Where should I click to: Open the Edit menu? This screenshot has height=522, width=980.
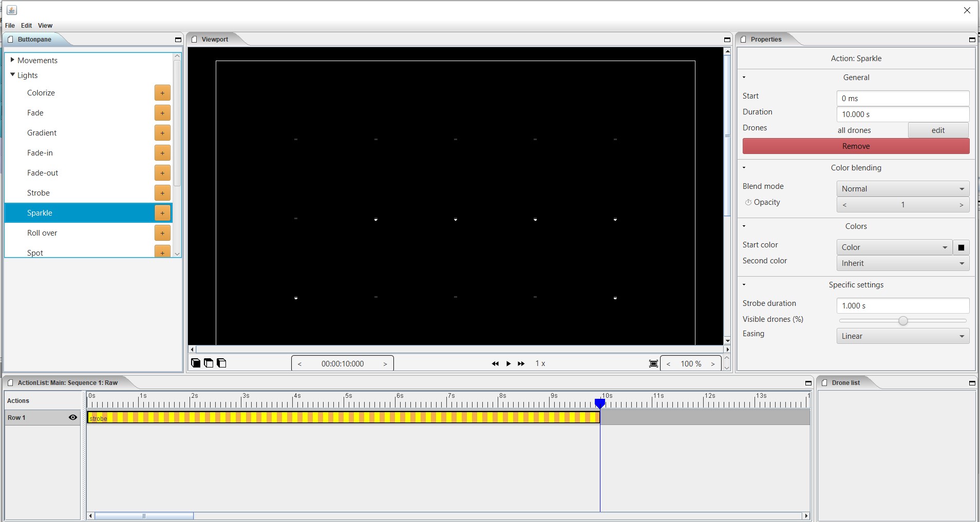pos(27,26)
